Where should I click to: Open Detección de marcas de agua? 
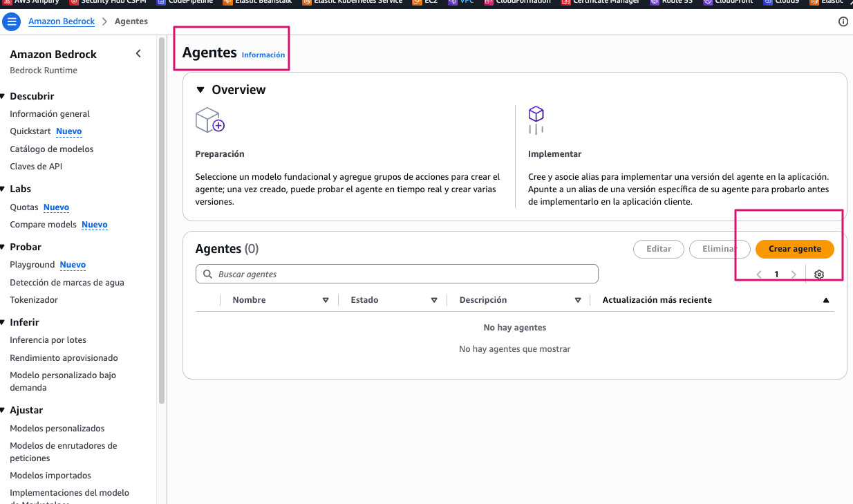[67, 283]
